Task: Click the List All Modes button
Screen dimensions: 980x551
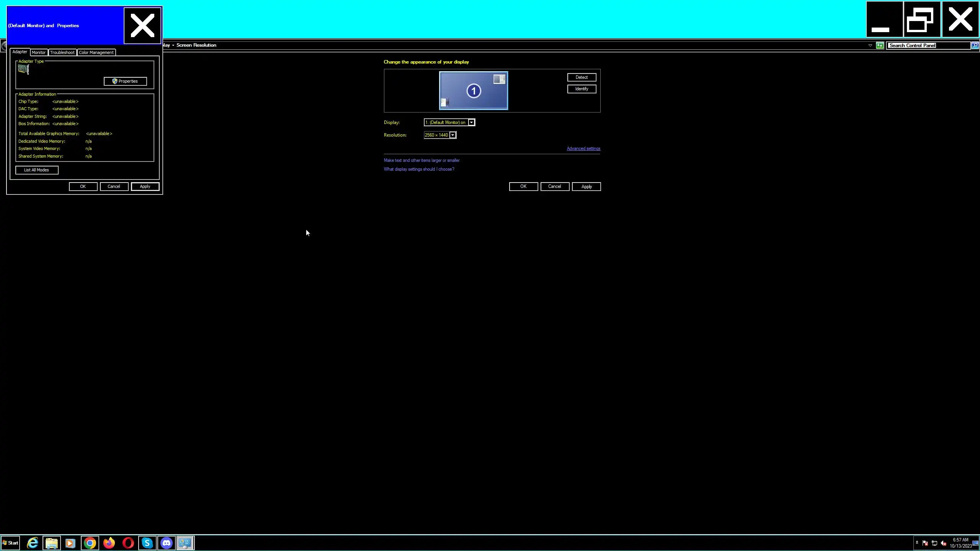Action: point(37,170)
